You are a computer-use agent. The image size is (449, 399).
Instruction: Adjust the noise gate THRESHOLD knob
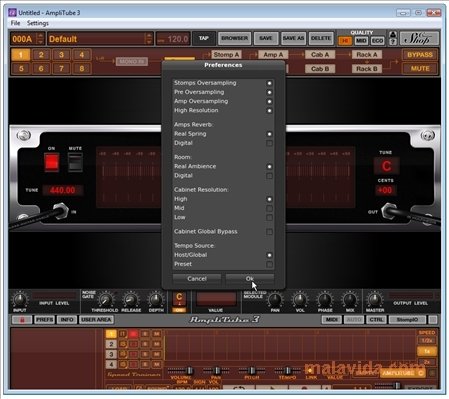pyautogui.click(x=106, y=299)
